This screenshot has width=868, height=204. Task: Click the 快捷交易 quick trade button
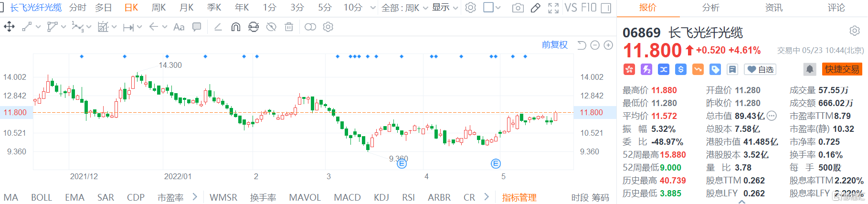pyautogui.click(x=842, y=69)
